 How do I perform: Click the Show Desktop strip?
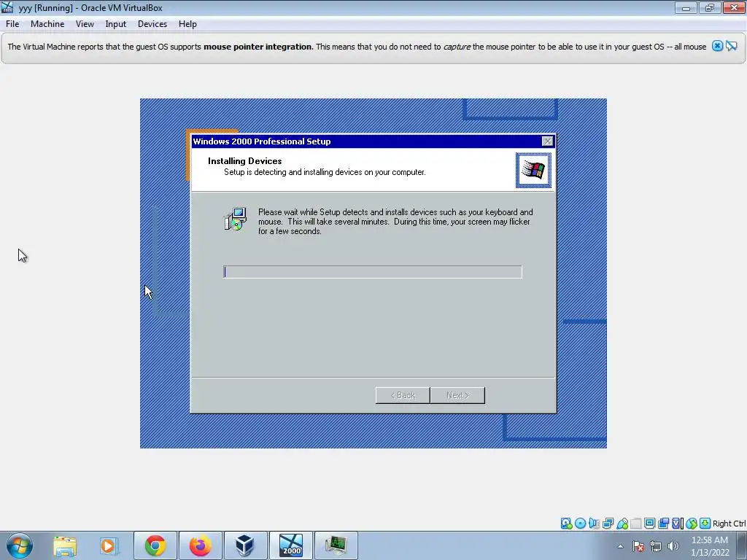click(x=742, y=546)
